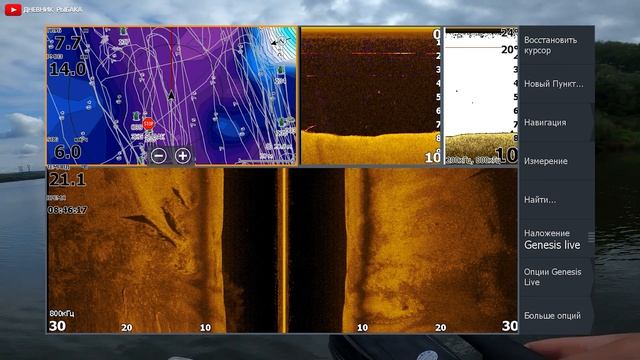
Task: Open 'Найти...' search menu entry
Action: (x=556, y=200)
